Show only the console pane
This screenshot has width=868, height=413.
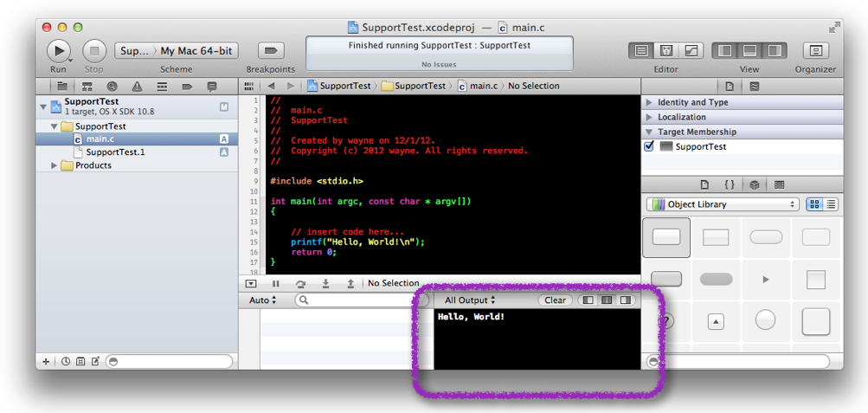pyautogui.click(x=626, y=300)
